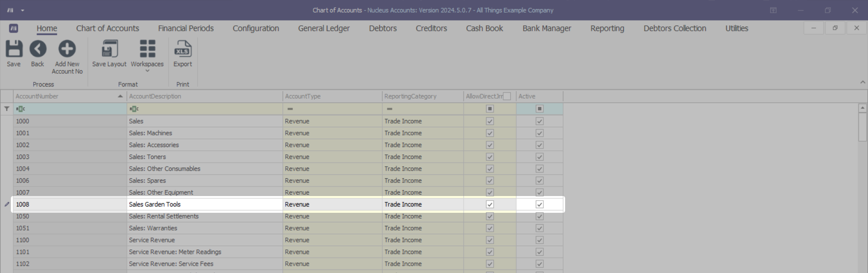Screen dimensions: 868x273
Task: Click the Save disk icon
Action: coord(14,49)
